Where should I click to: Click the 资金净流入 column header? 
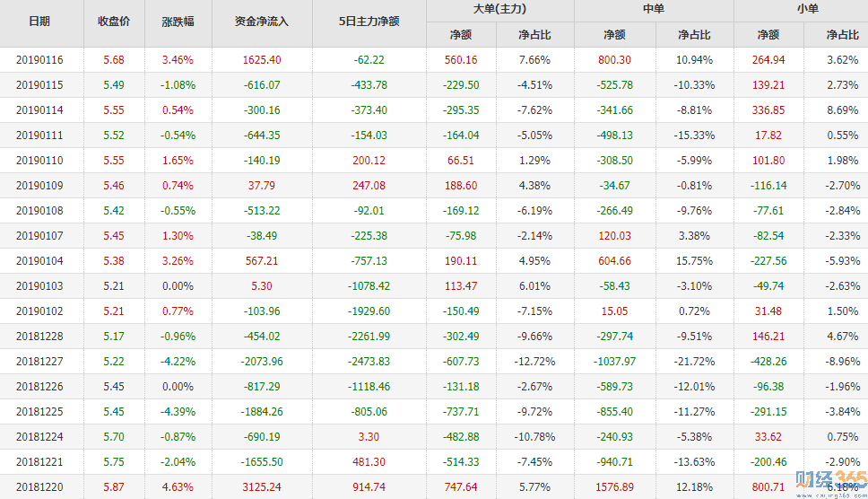pos(261,22)
